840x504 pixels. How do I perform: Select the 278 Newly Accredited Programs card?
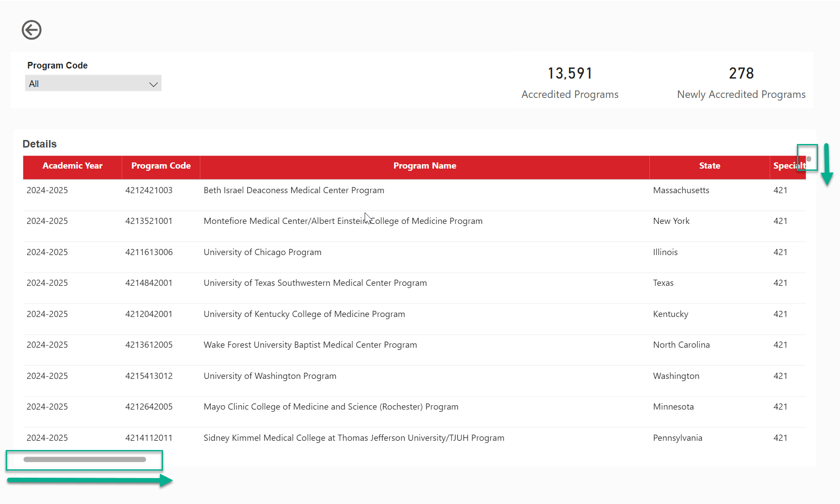[741, 83]
